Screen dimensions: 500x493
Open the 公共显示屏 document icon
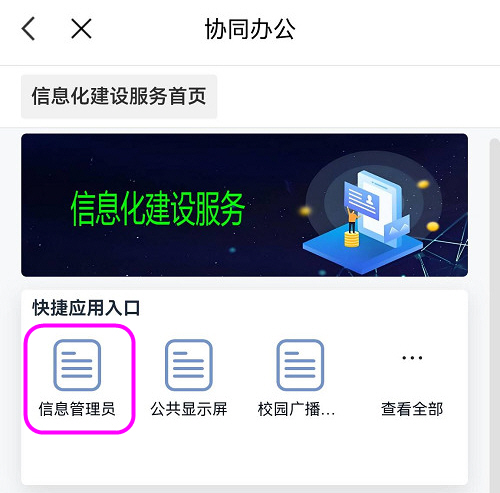click(x=189, y=365)
